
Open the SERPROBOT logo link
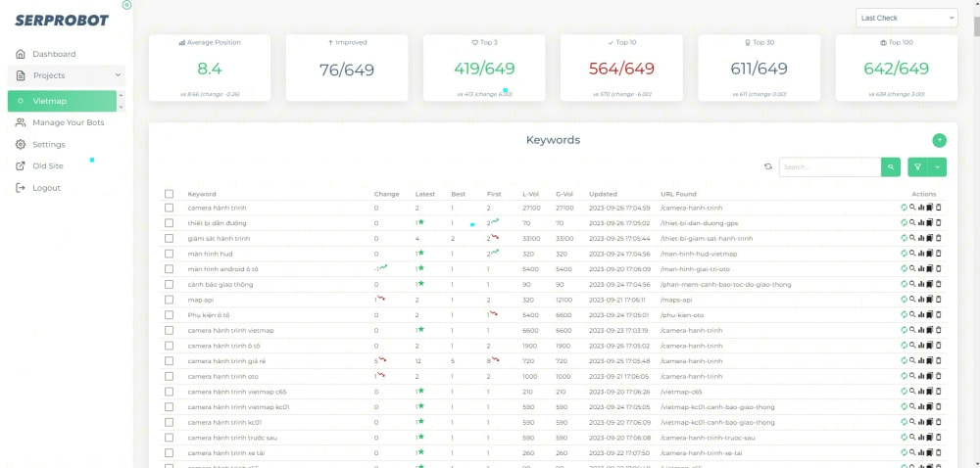pos(62,21)
